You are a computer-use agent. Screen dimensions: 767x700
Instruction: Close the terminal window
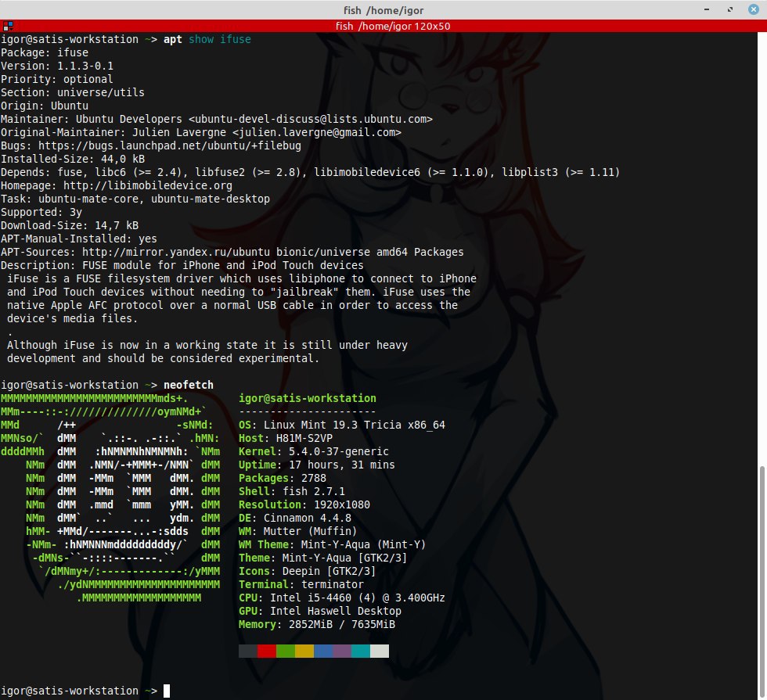point(754,9)
